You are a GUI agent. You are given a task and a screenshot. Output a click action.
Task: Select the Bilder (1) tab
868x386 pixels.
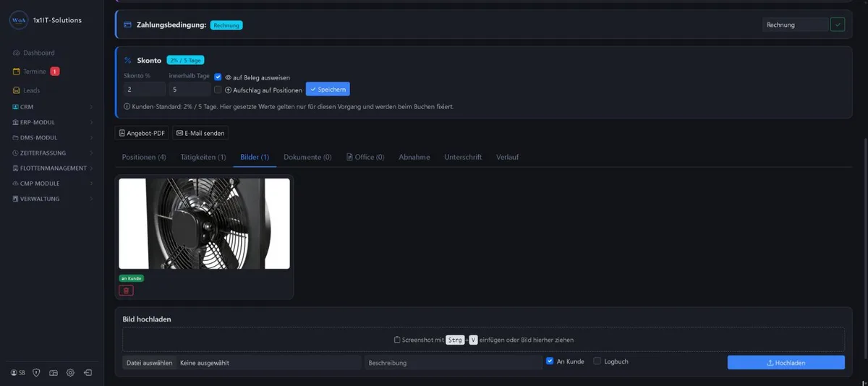pos(255,157)
